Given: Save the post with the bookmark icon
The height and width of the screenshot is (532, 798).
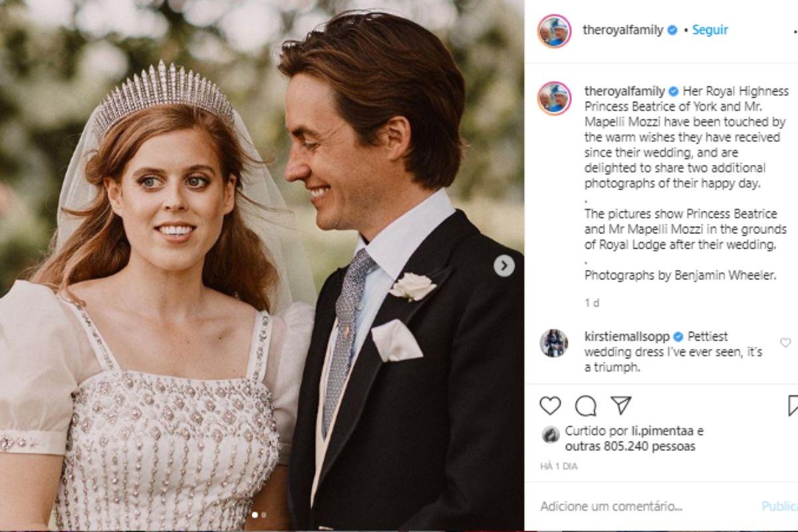Looking at the screenshot, I should pos(793,406).
